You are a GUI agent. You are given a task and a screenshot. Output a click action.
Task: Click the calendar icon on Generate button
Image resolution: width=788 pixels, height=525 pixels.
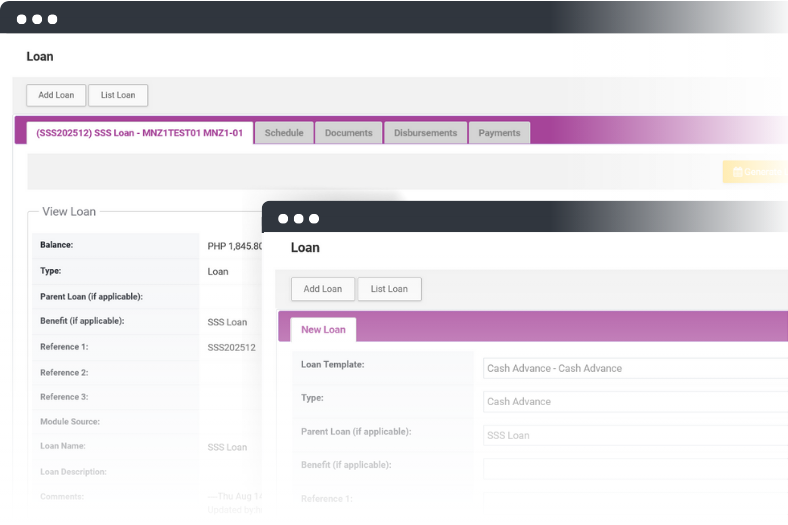click(x=737, y=172)
